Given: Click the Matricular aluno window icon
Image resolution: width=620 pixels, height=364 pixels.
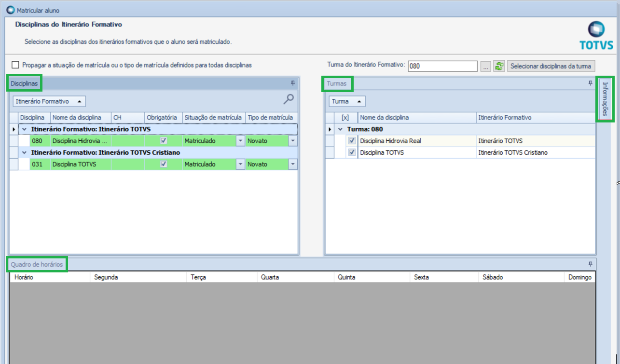Looking at the screenshot, I should point(11,10).
